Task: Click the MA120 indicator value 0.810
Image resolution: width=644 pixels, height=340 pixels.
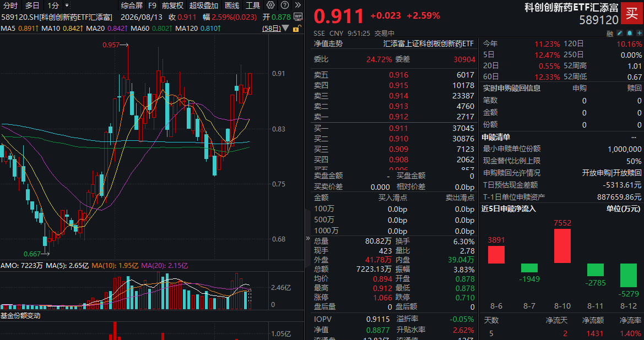Action: [210, 29]
